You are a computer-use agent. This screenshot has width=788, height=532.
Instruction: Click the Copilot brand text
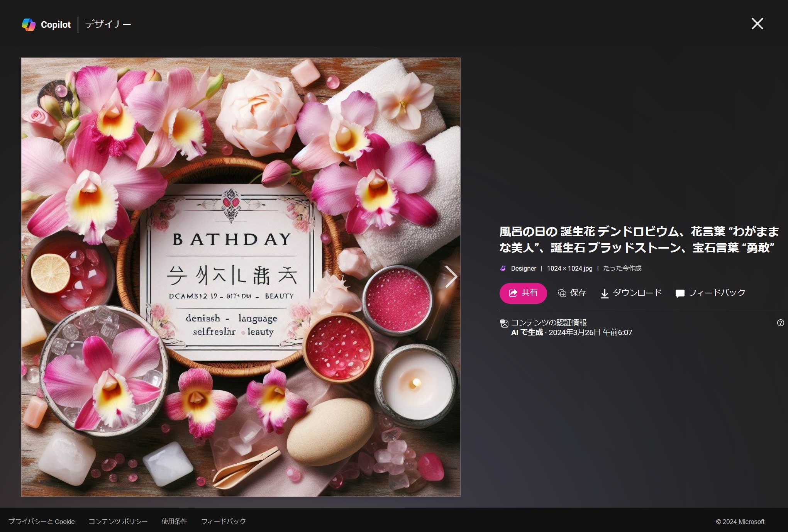[56, 25]
